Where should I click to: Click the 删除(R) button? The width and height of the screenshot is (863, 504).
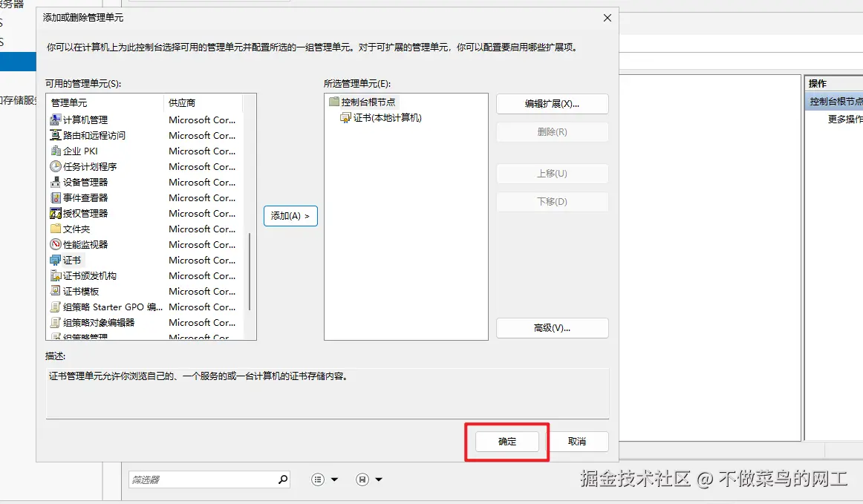[552, 132]
